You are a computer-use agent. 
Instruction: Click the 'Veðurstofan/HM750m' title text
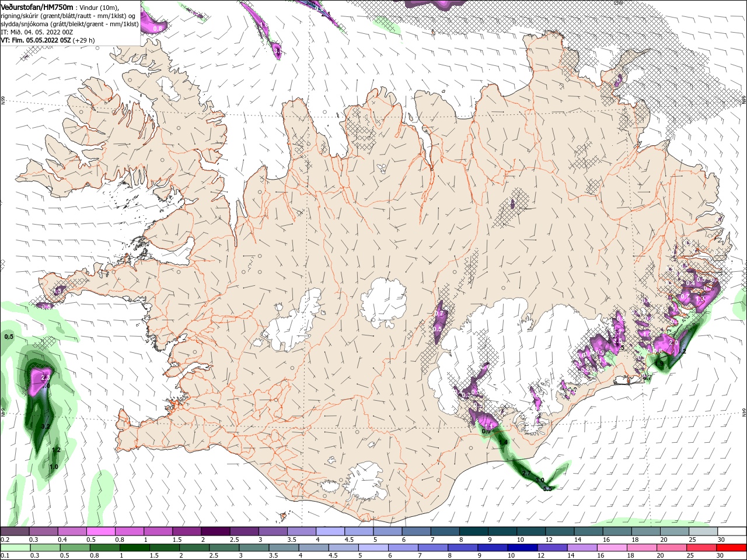tap(37, 6)
